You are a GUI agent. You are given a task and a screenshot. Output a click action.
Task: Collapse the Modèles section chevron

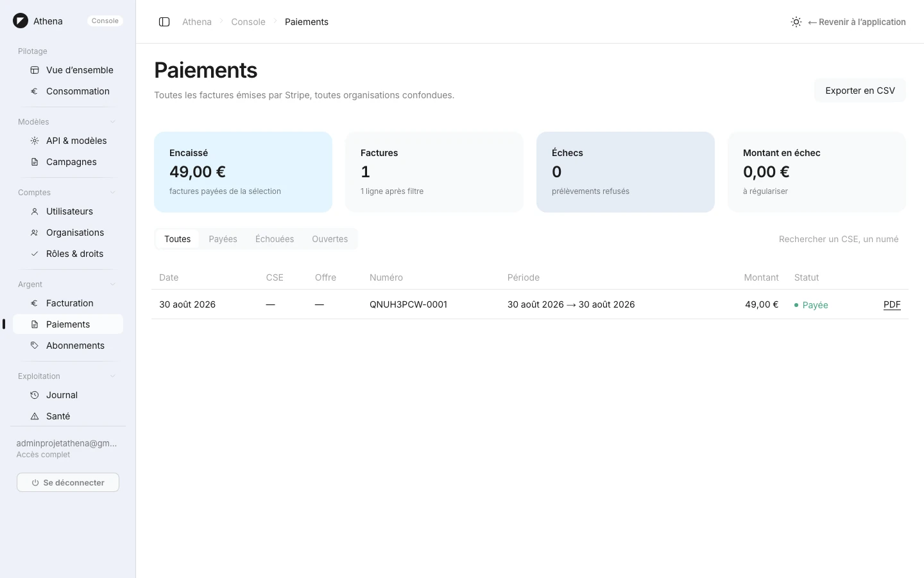113,122
